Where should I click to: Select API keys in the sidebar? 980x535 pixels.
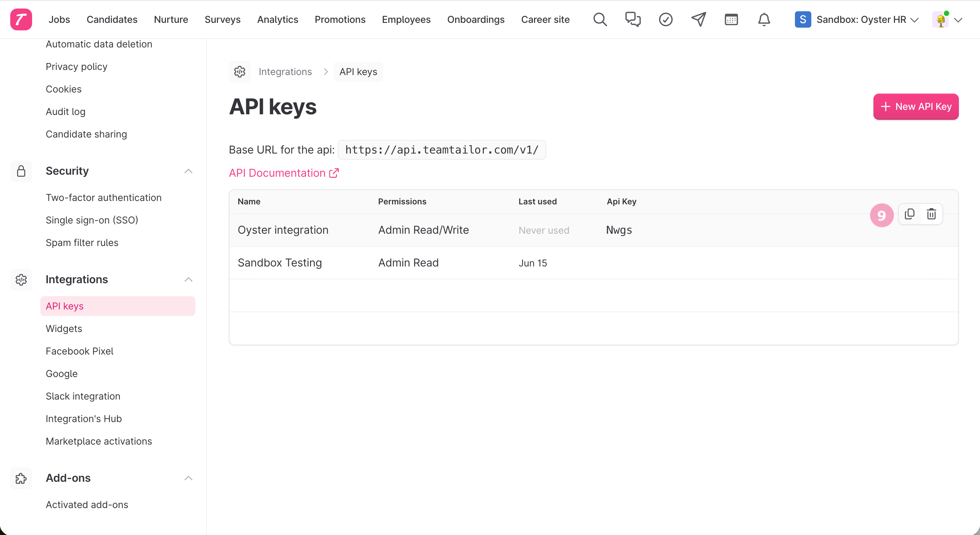click(117, 306)
